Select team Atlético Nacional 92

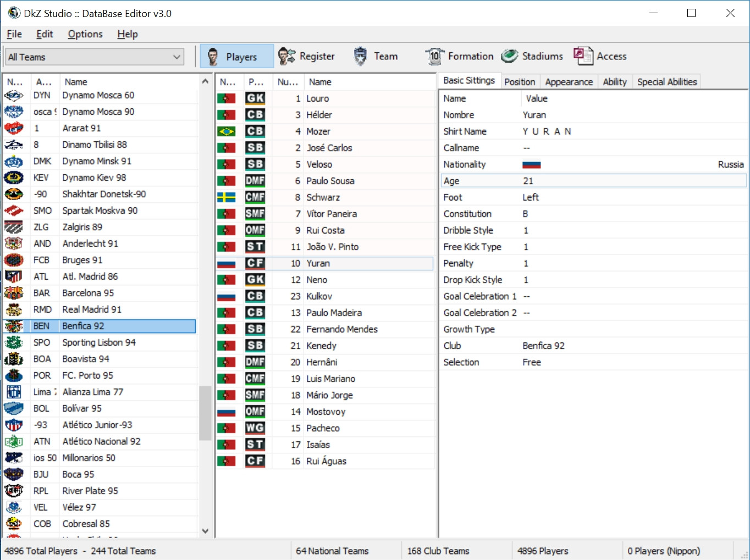pos(101,441)
